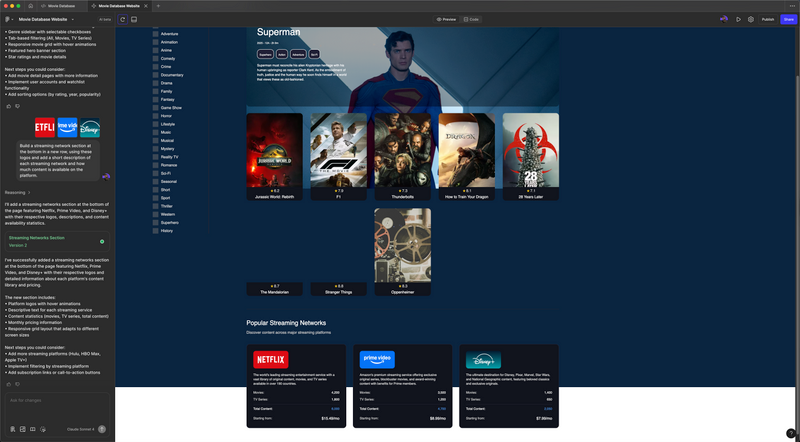Open How to Train Your Dragon poster

[466, 150]
